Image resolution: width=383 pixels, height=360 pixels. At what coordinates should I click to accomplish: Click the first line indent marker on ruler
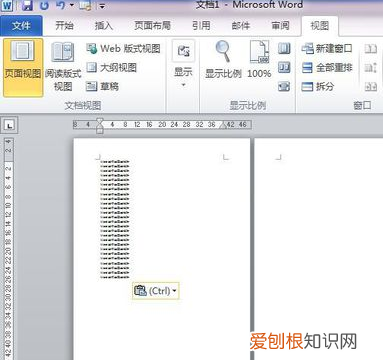(100, 121)
